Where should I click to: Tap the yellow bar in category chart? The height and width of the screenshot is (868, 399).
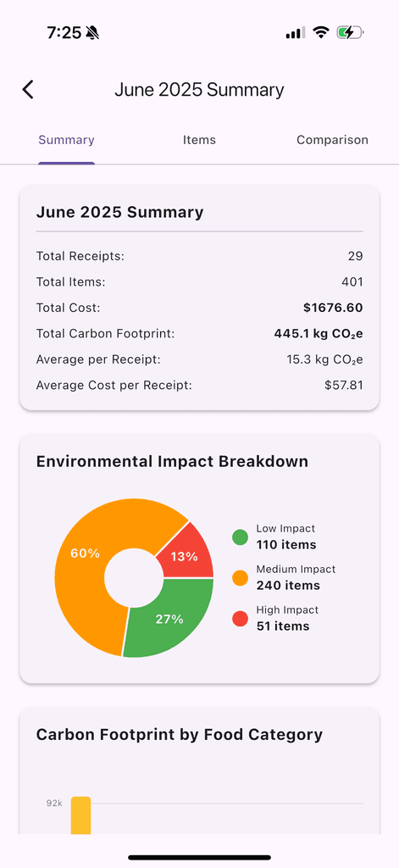[80, 815]
